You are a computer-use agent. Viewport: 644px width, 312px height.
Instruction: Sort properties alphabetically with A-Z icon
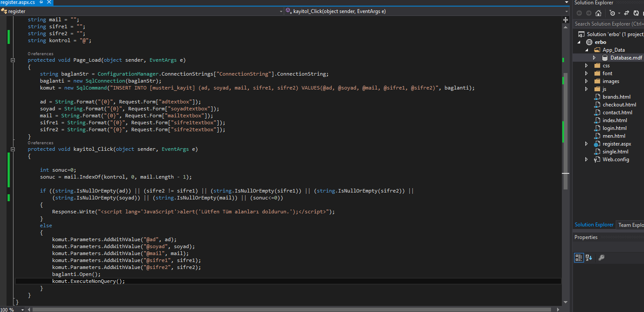point(589,258)
